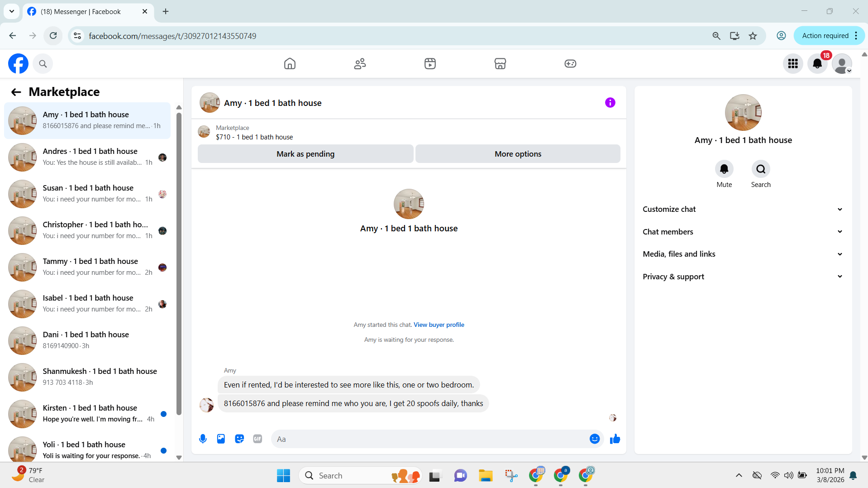Open the Gaming controller icon
Image resolution: width=868 pixels, height=488 pixels.
coord(570,64)
